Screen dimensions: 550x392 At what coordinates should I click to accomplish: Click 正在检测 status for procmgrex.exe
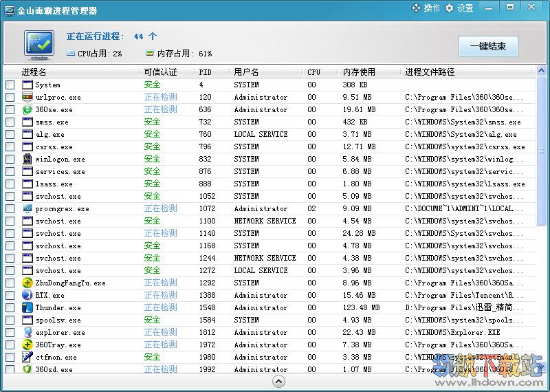coord(161,208)
